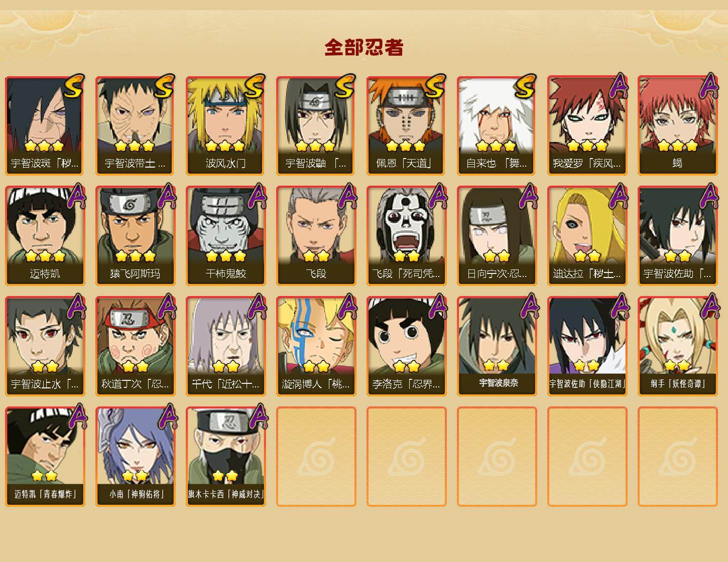Click the A badge on 干柿鬼鲛 card
Screen dimensions: 728x562
pos(257,196)
